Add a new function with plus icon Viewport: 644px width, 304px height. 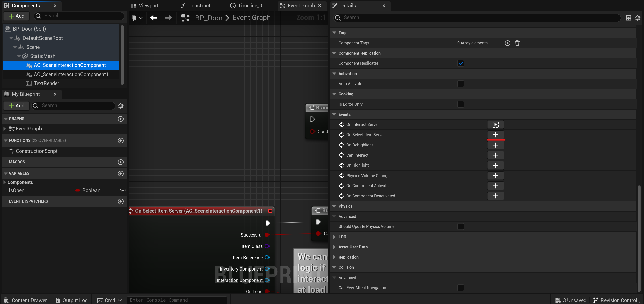tap(121, 141)
